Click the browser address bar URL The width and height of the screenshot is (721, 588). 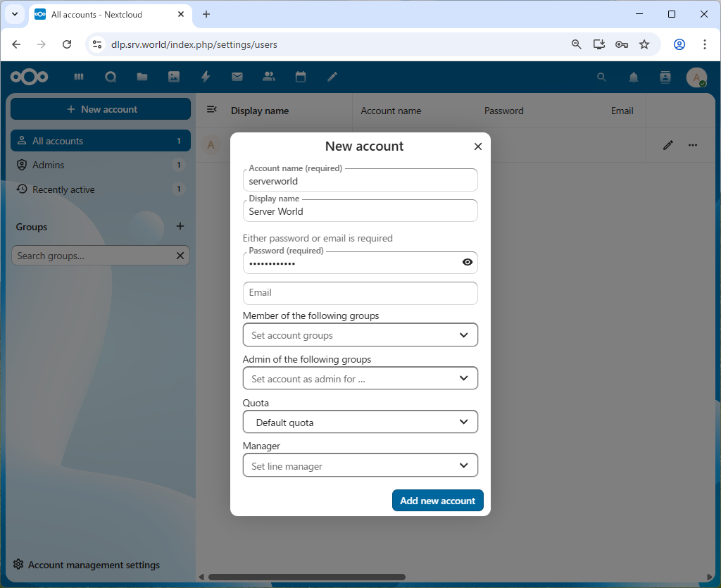tap(194, 44)
